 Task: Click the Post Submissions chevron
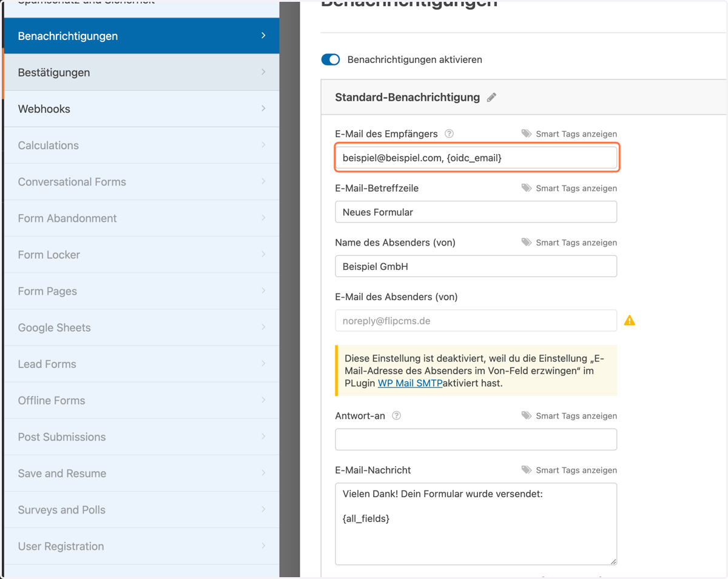tap(263, 437)
